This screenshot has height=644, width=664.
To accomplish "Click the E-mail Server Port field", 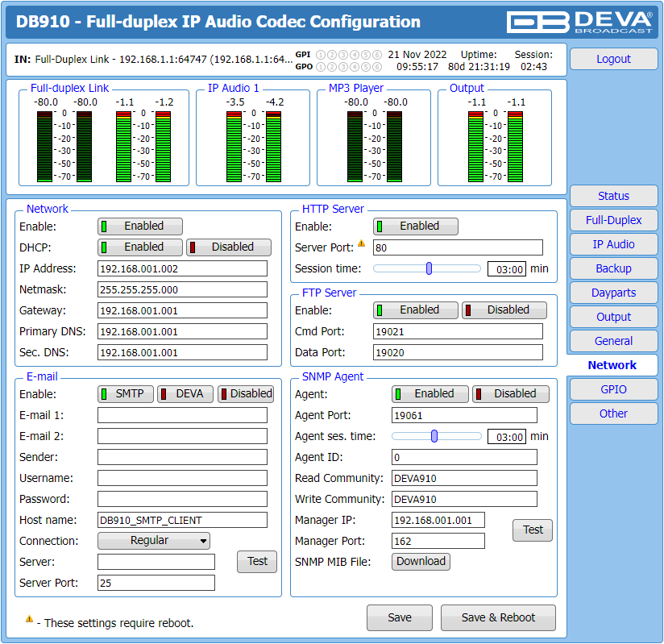I will (156, 583).
